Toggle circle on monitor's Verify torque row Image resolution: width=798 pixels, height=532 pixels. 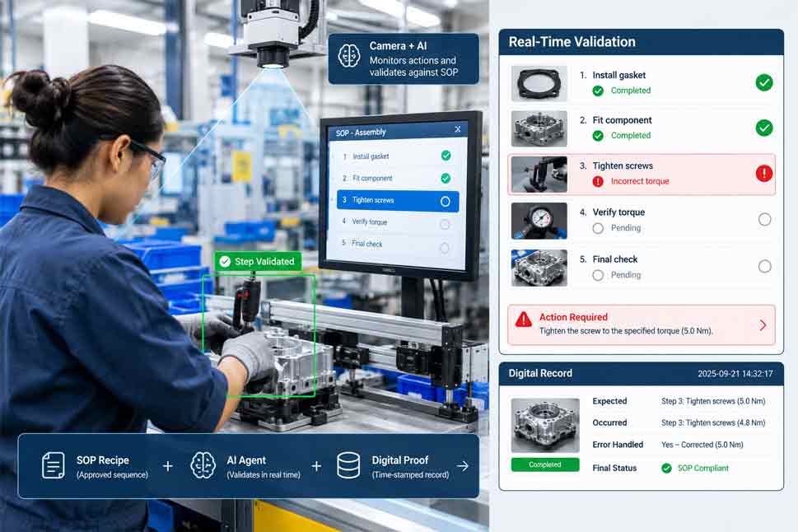click(445, 225)
